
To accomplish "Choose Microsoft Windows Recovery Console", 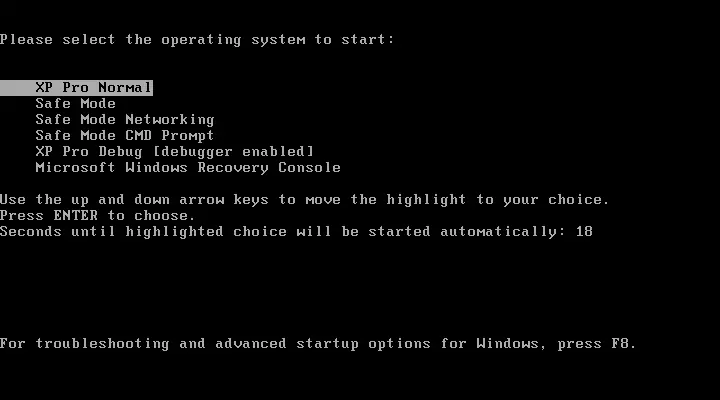I will [188, 168].
